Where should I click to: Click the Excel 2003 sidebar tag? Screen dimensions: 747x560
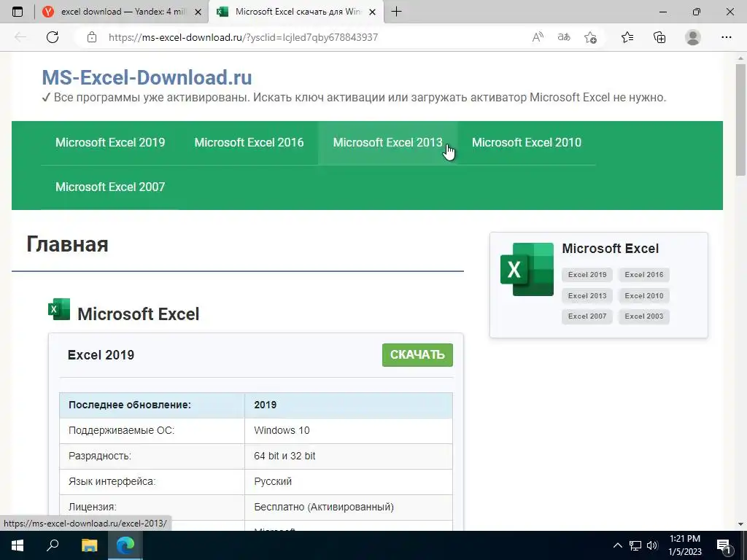tap(643, 316)
